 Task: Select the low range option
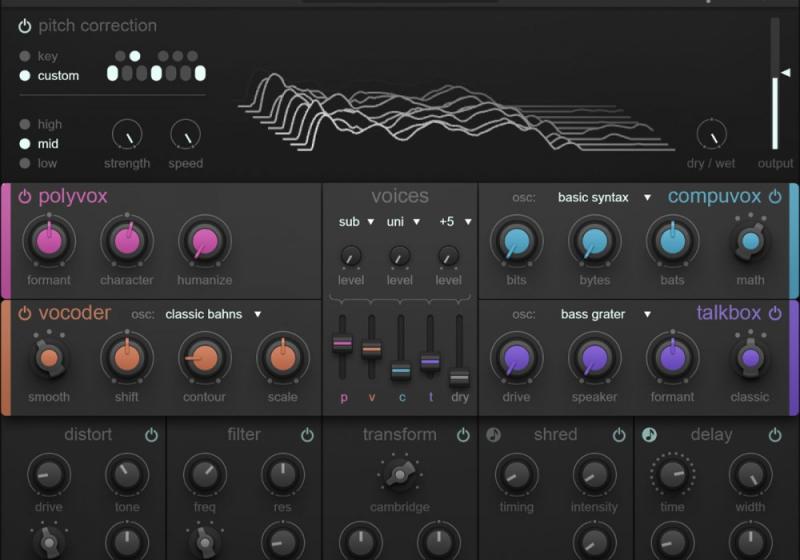[x=25, y=163]
